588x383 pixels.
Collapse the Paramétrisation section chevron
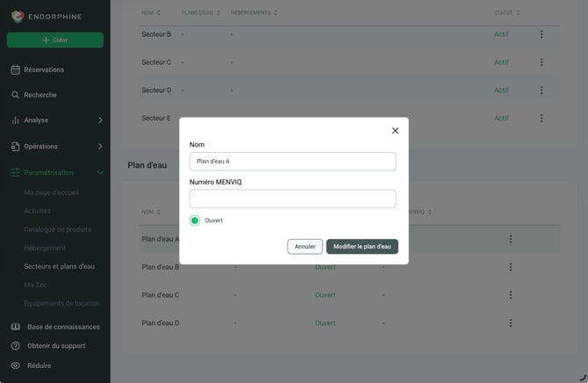coord(100,172)
